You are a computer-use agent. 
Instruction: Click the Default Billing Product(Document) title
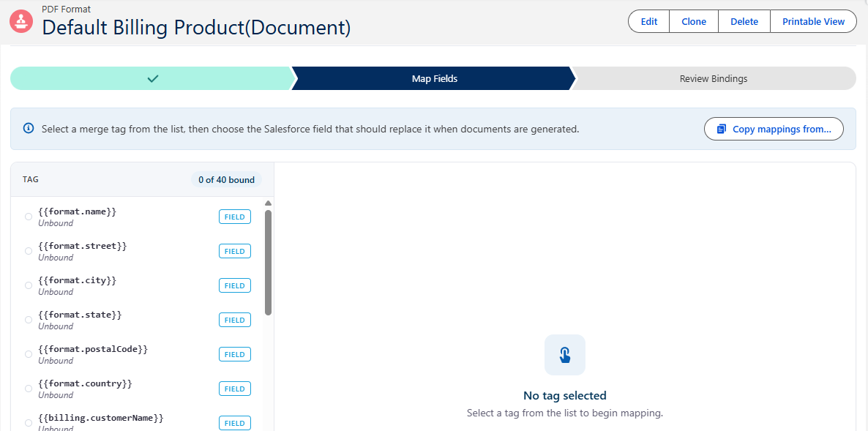[x=197, y=27]
